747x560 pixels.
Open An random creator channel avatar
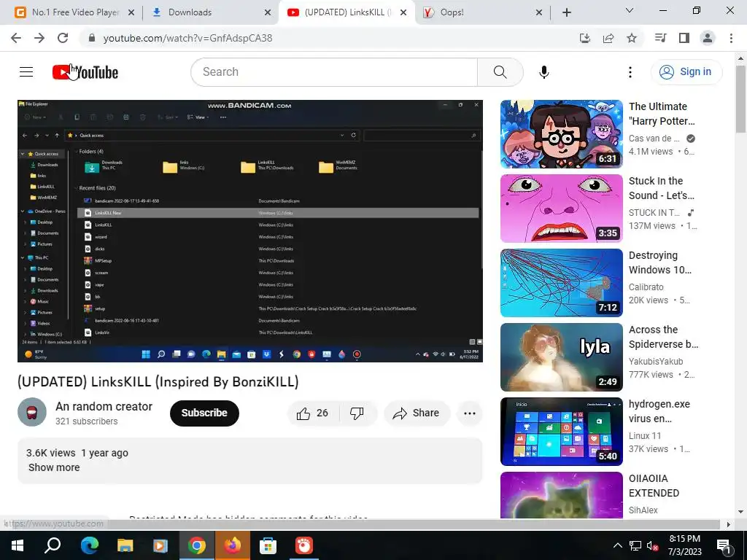point(32,412)
